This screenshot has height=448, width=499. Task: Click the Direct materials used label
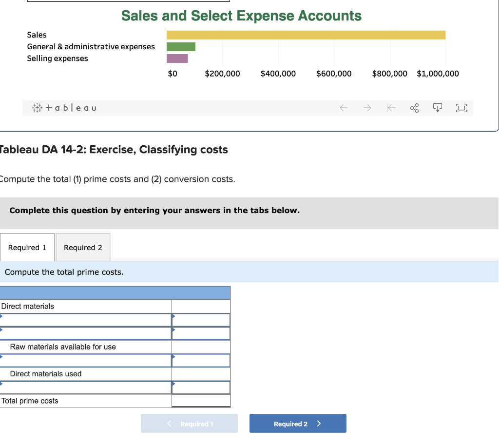click(46, 374)
